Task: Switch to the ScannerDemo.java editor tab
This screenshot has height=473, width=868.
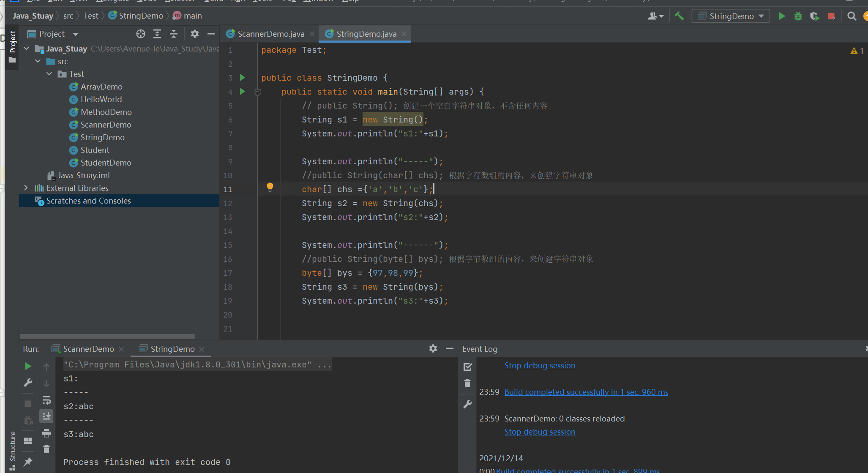Action: tap(270, 34)
